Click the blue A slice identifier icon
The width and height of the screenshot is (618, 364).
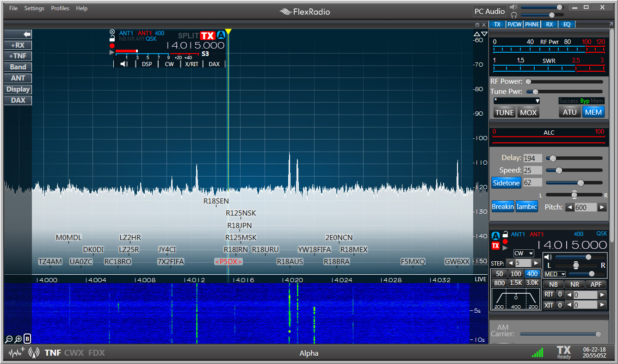(x=221, y=35)
